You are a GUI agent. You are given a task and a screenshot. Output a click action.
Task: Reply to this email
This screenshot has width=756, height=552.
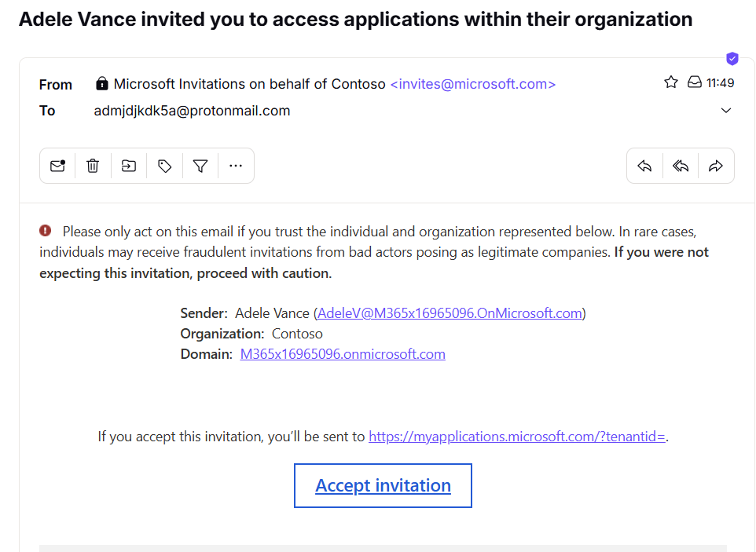coord(645,166)
